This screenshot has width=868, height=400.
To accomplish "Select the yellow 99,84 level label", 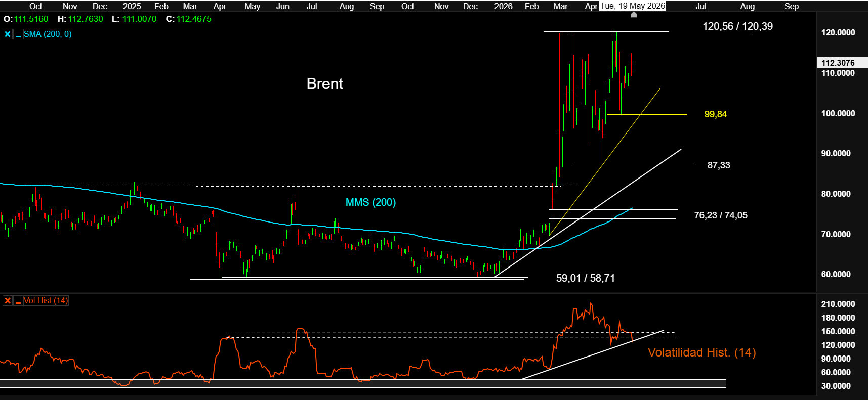I will [x=716, y=114].
